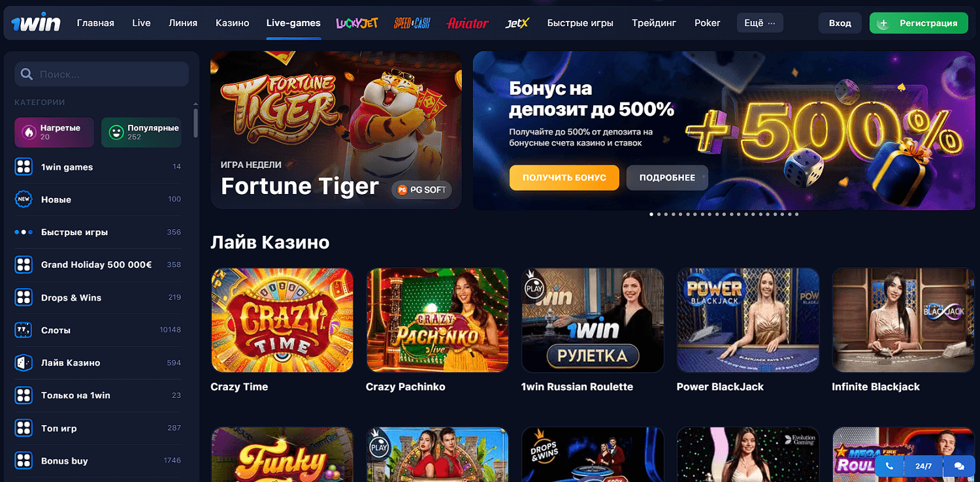The width and height of the screenshot is (980, 482).
Task: Open the Aviator game logo
Action: point(467,23)
